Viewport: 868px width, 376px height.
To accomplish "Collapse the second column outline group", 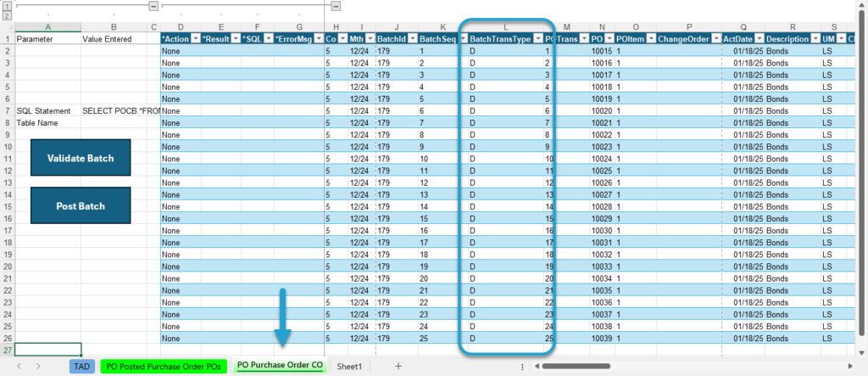I will tap(336, 6).
